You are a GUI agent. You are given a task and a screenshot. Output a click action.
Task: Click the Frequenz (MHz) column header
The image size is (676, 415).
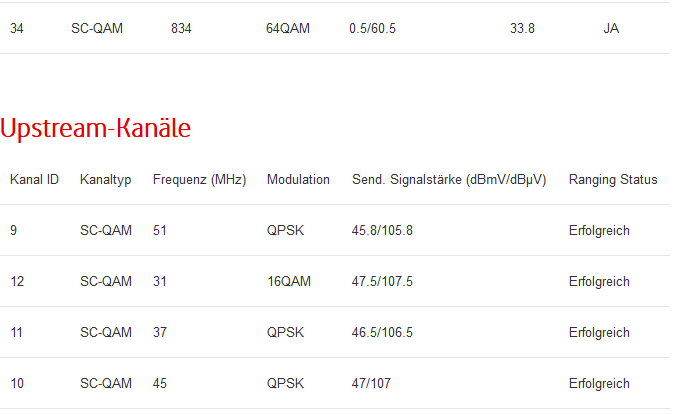pos(199,180)
